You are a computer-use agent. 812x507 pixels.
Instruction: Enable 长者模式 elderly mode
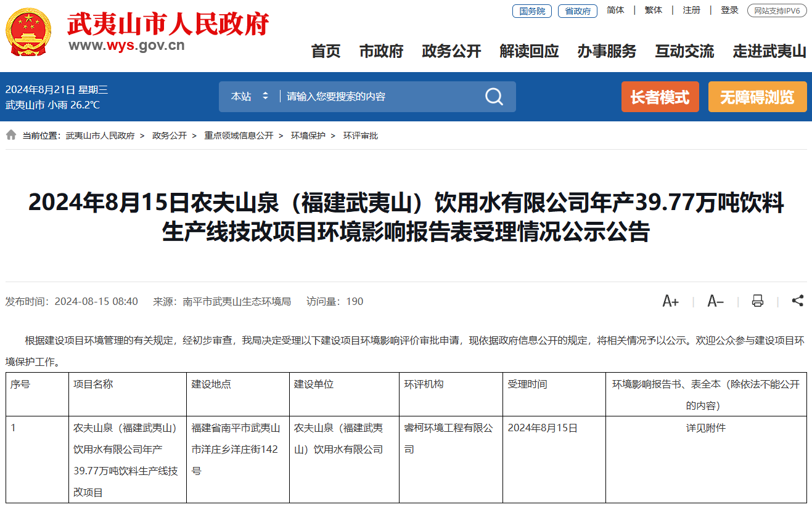point(660,97)
